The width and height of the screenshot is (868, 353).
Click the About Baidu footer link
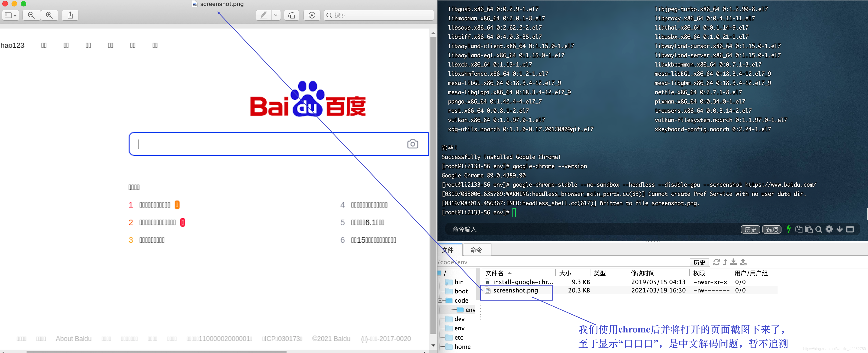pos(73,338)
